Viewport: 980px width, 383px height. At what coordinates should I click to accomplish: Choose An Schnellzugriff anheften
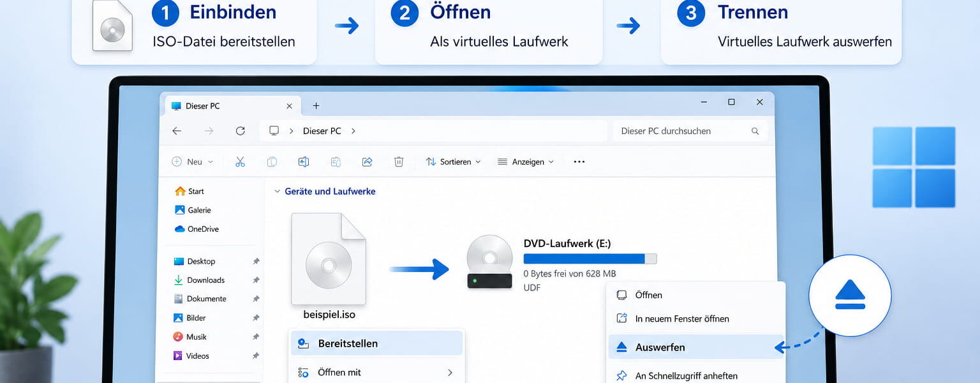click(695, 376)
